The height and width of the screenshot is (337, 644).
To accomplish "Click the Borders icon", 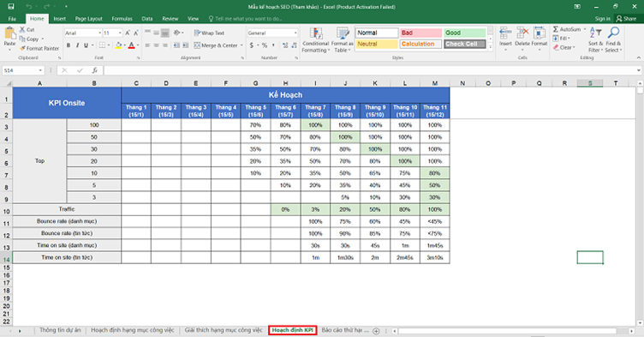I will coord(102,45).
